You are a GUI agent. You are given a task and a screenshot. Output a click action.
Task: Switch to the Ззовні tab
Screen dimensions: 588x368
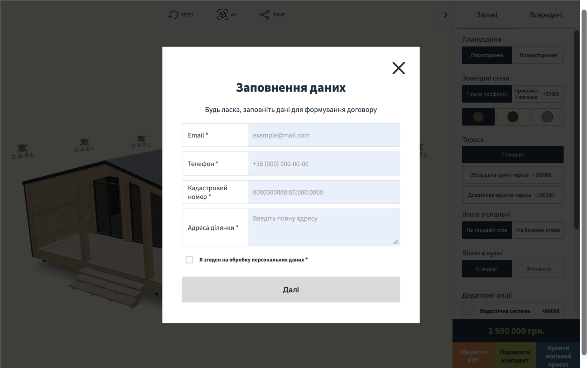[x=487, y=15]
